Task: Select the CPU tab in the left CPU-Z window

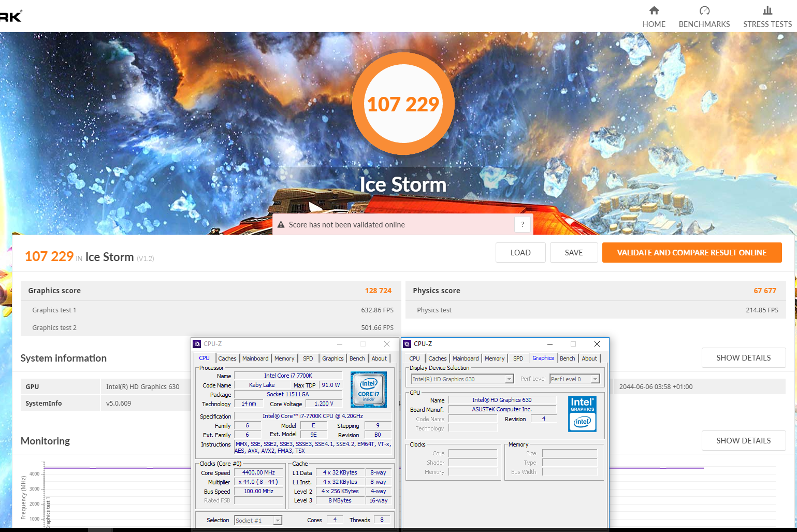Action: [x=205, y=358]
